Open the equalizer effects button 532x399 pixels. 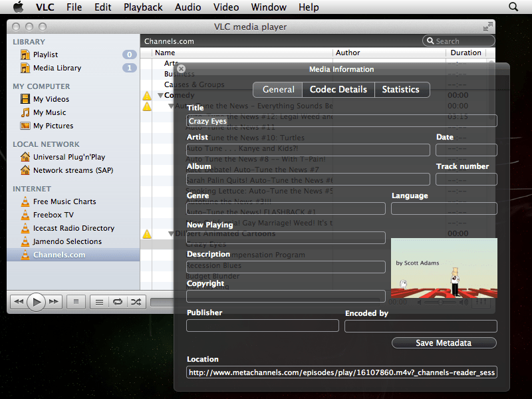click(481, 302)
